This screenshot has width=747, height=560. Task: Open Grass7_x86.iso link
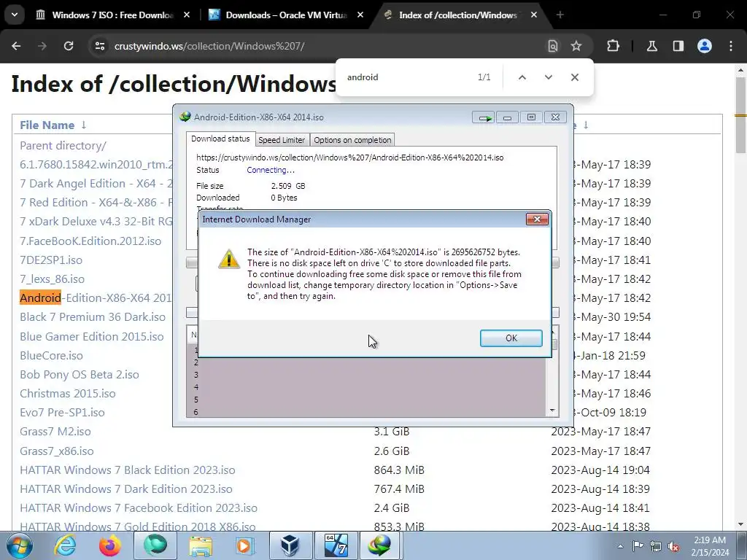[x=57, y=451]
